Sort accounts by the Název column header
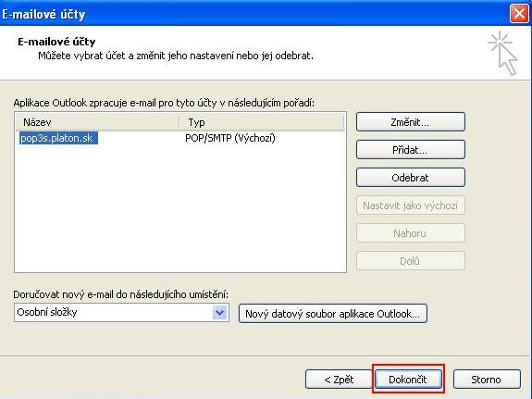532x399 pixels. (x=97, y=122)
